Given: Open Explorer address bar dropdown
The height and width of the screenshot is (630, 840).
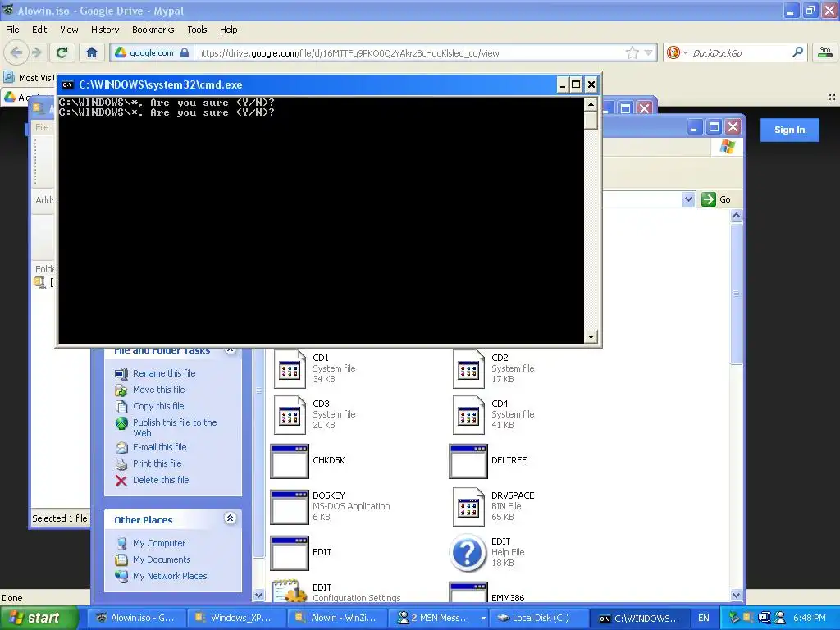Looking at the screenshot, I should [688, 199].
